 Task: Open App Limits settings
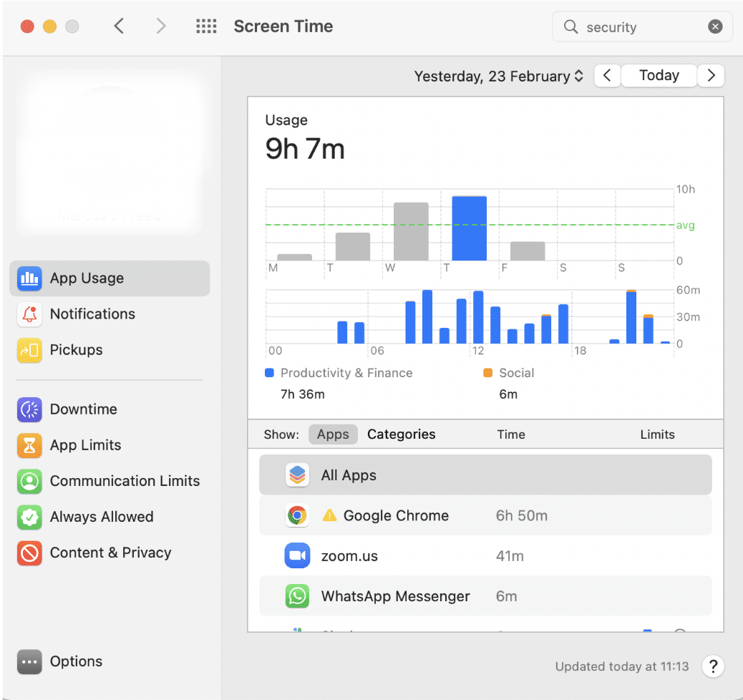tap(85, 445)
